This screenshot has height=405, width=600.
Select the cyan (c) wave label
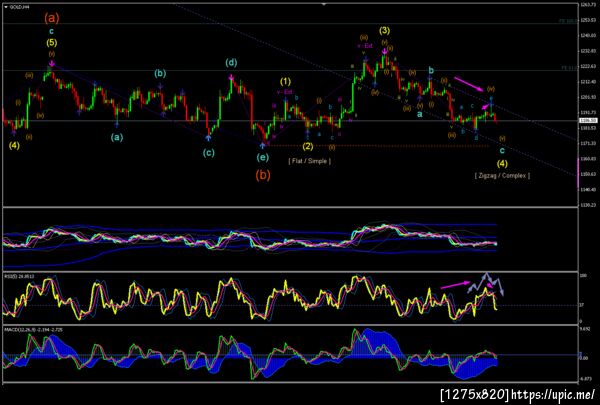(x=209, y=153)
